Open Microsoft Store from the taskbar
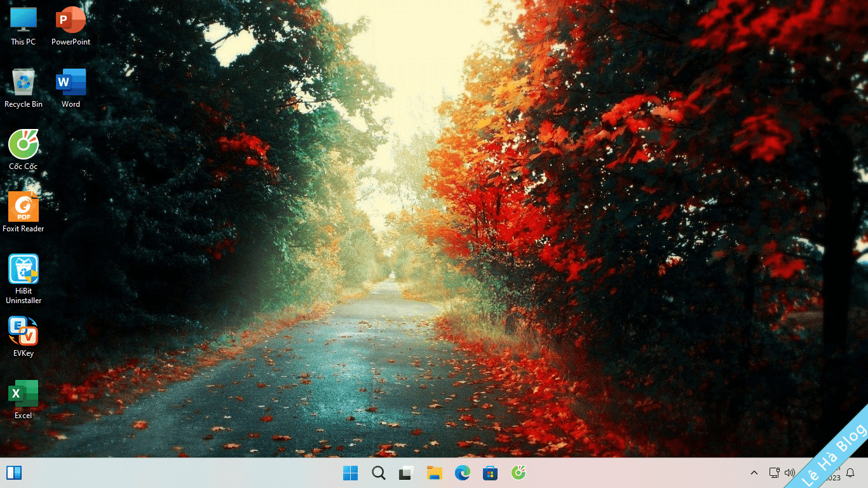The image size is (868, 488). [x=490, y=473]
